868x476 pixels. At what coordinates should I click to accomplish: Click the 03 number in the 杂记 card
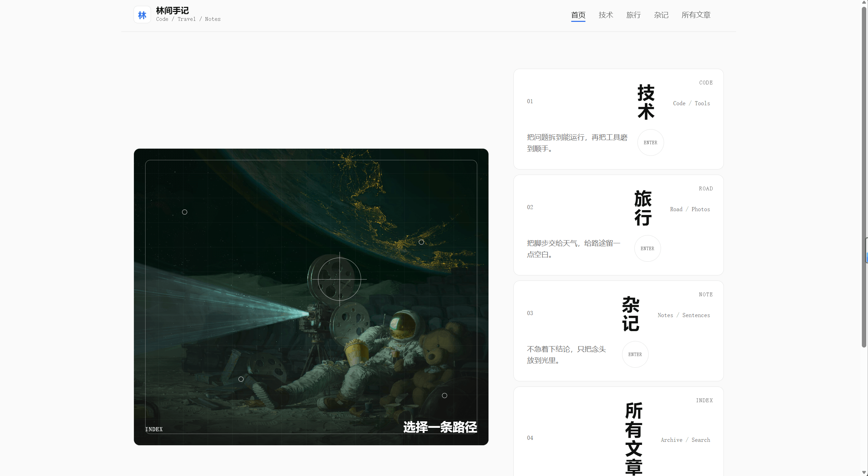click(x=530, y=313)
